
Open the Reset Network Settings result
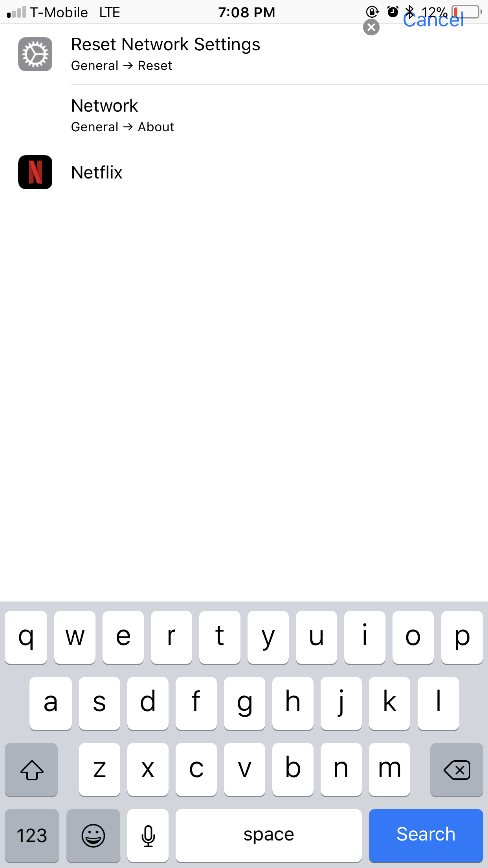click(x=244, y=54)
